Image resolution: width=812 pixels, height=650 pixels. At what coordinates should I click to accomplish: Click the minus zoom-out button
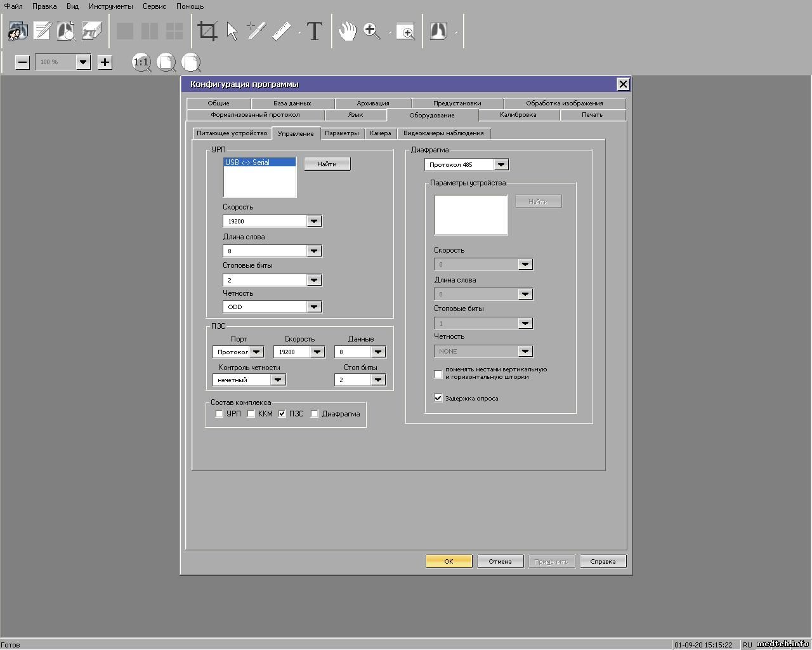click(22, 62)
